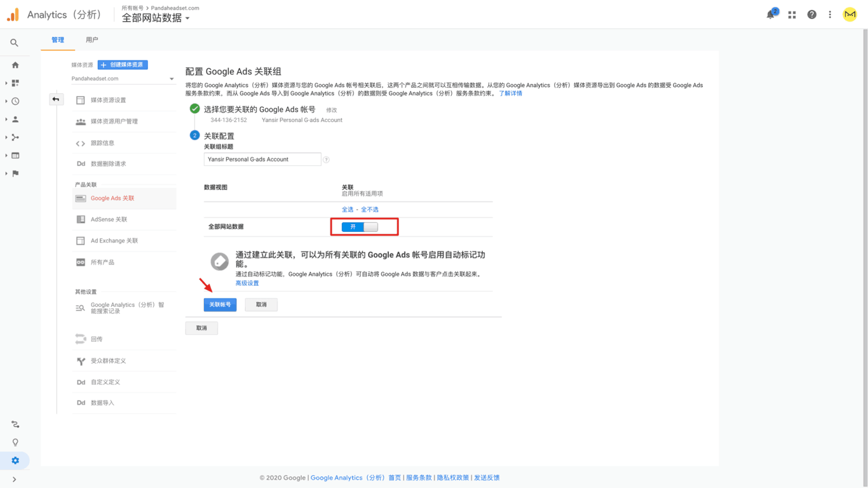
Task: Click the 关联组标题 text field
Action: (262, 159)
